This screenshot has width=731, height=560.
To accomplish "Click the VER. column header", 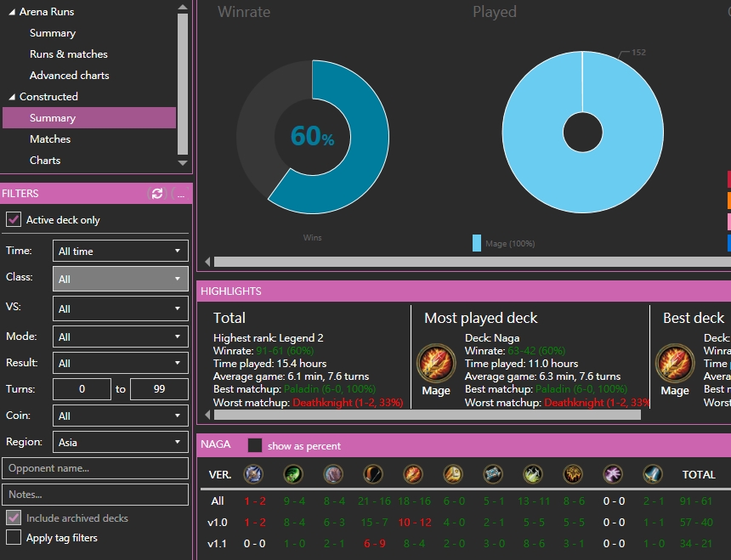I will [220, 474].
